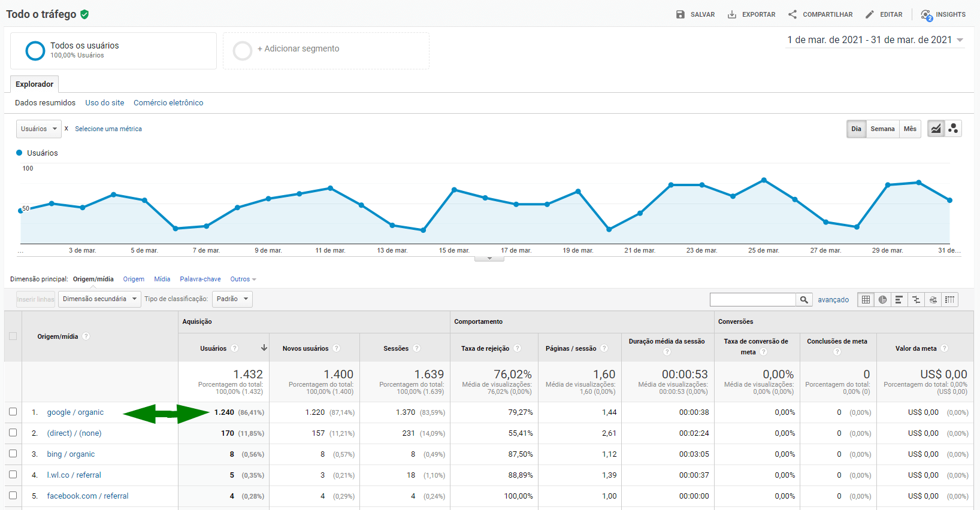980x510 pixels.
Task: Expand the Outros dimension dropdown
Action: 243,280
